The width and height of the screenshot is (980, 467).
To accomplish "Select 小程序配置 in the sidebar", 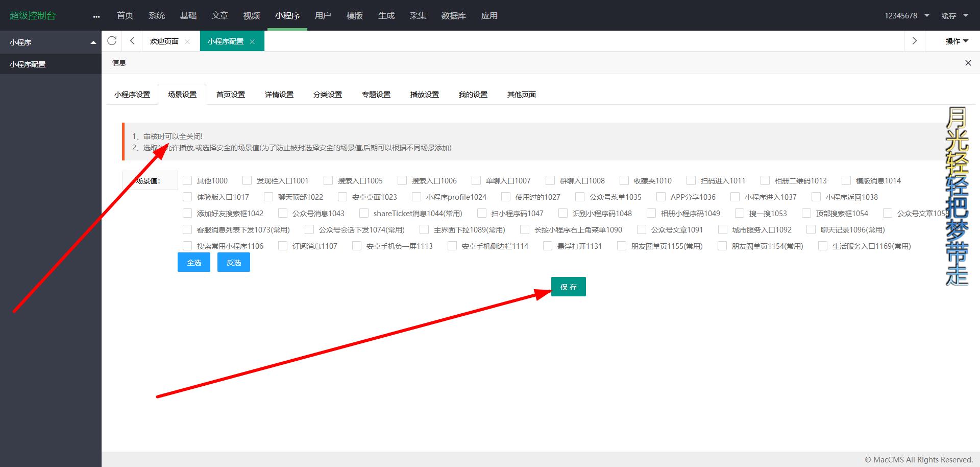I will 28,64.
